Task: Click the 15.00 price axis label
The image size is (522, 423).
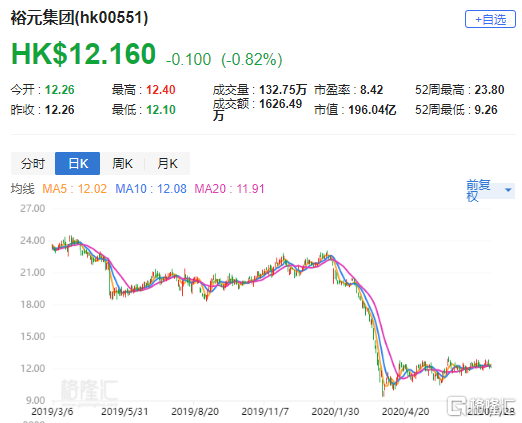Action: (32, 336)
